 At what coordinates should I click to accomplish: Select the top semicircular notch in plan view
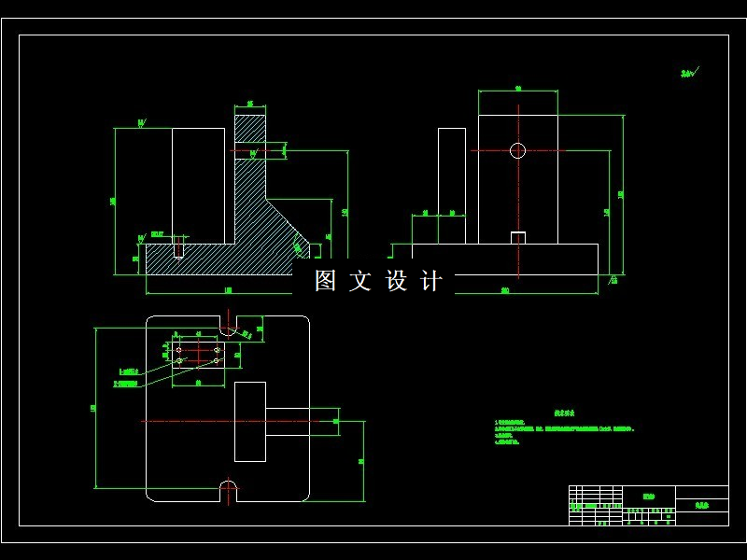[x=229, y=325]
